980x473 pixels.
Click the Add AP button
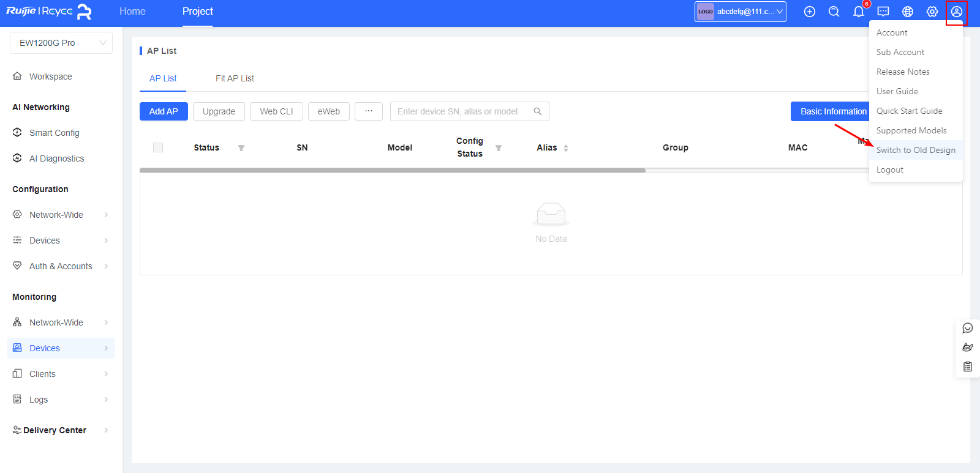click(164, 111)
